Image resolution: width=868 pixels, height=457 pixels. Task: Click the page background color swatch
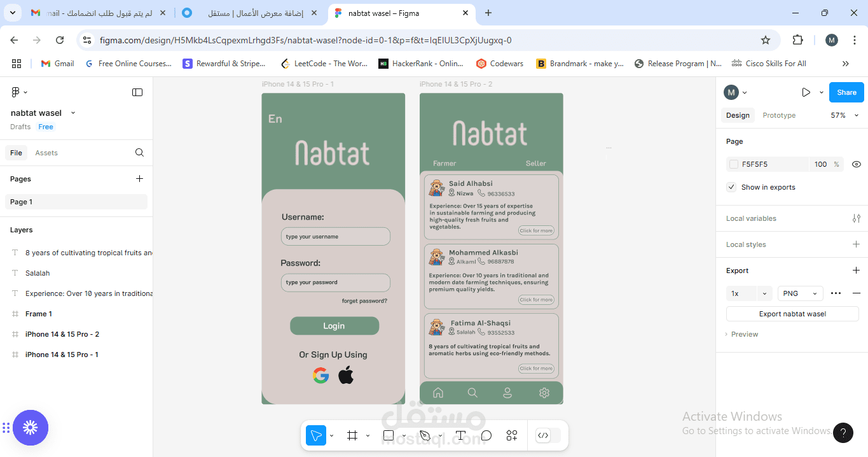(x=734, y=164)
